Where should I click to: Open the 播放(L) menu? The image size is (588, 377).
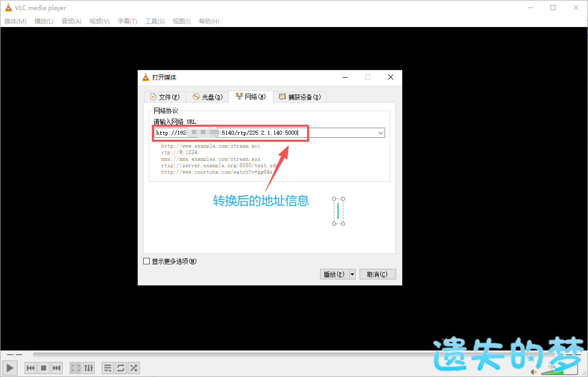tap(44, 22)
